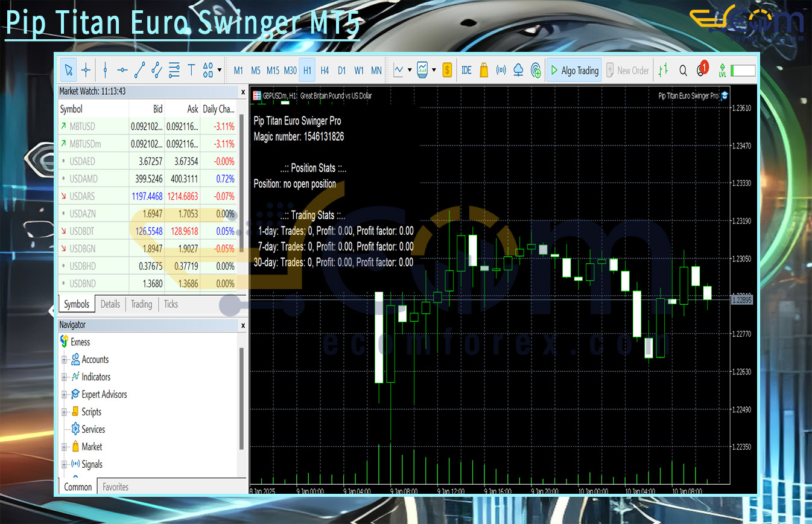Expand the Signals tree node
This screenshot has width=812, height=524.
[64, 465]
